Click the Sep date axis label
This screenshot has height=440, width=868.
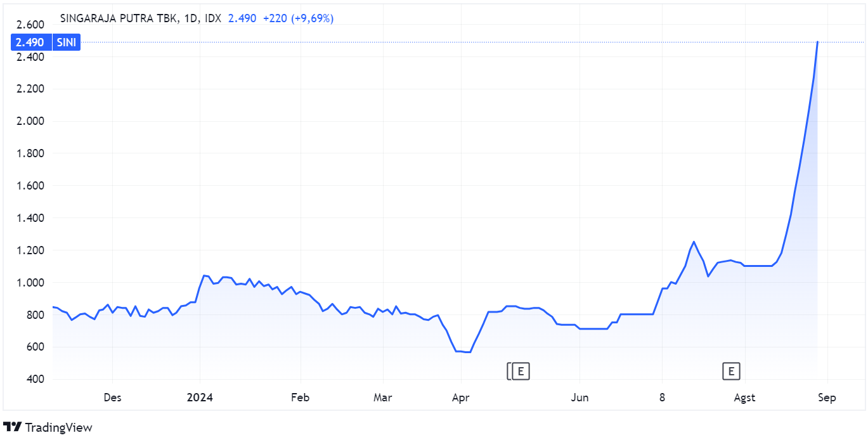[827, 398]
